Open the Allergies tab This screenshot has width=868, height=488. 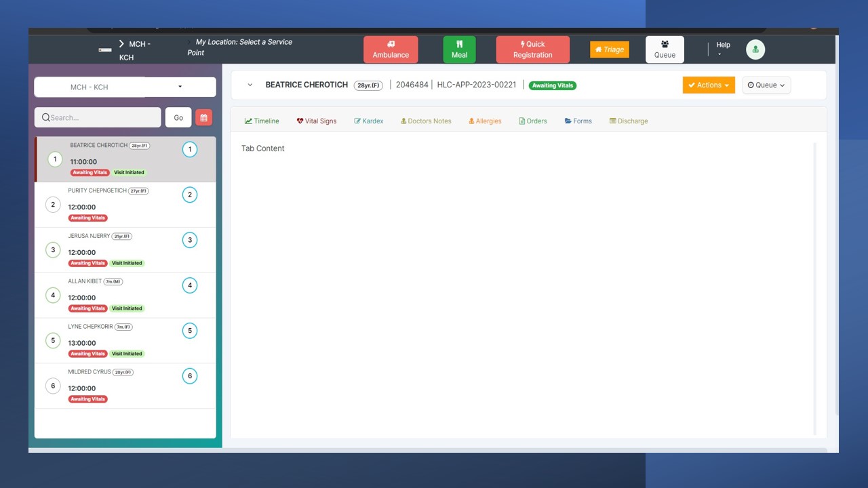(x=485, y=121)
